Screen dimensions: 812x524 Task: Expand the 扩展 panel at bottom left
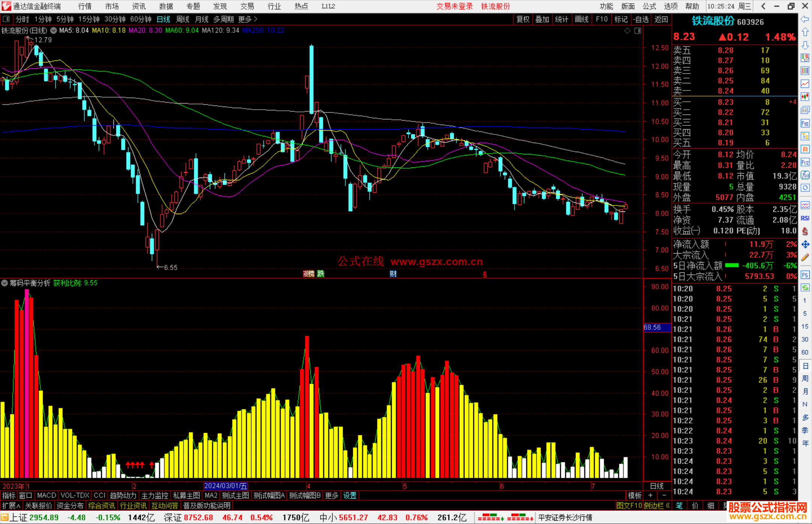pos(11,506)
